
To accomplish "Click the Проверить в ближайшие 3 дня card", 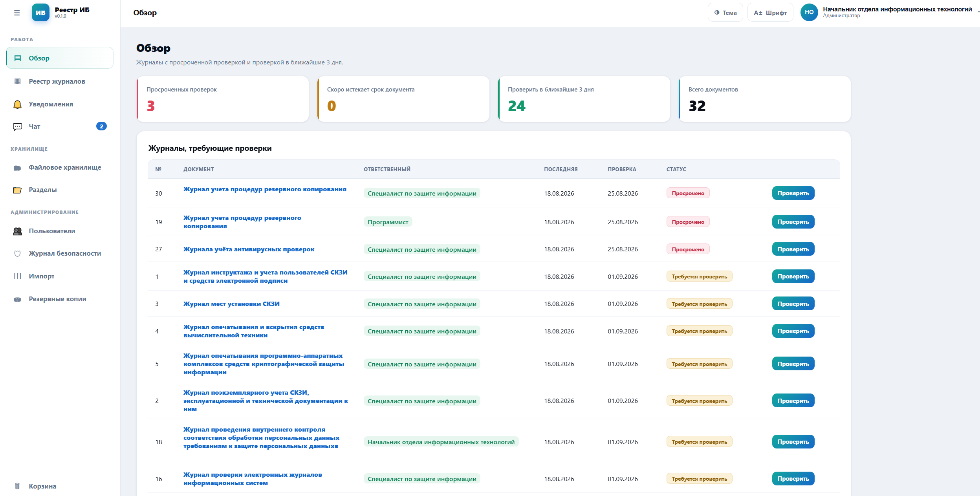I will click(x=584, y=99).
